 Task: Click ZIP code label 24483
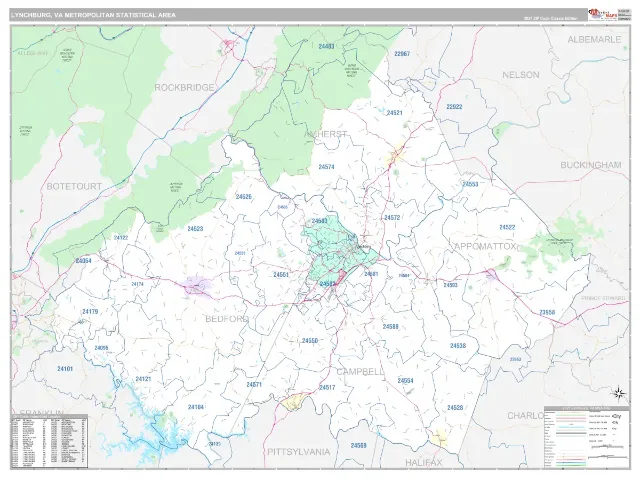[326, 46]
